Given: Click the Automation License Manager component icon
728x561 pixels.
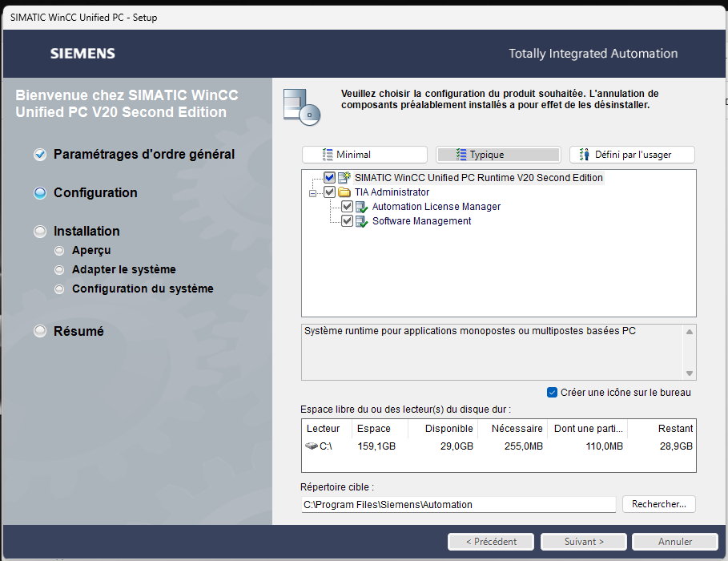Looking at the screenshot, I should tap(361, 207).
